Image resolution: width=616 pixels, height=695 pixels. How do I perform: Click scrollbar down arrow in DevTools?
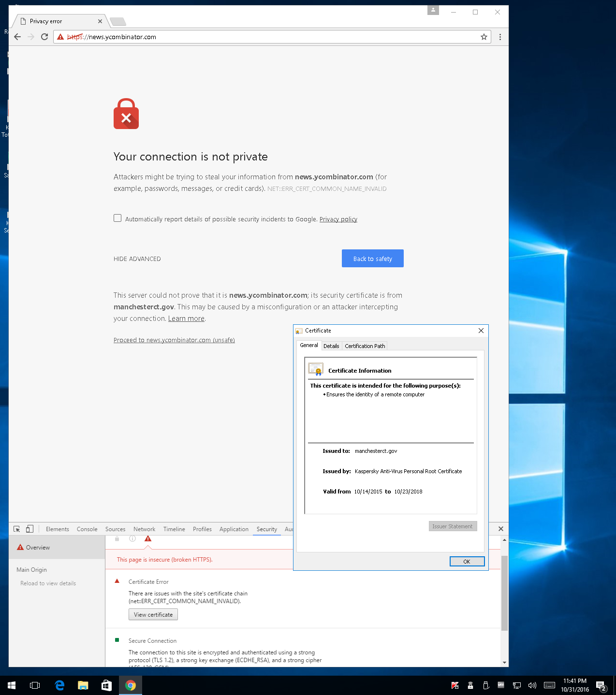point(504,663)
